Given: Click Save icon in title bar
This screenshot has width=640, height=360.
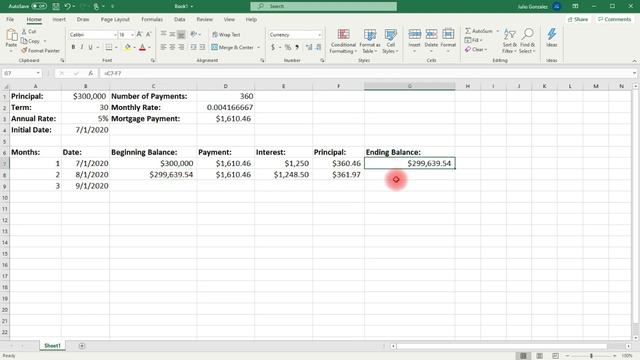Looking at the screenshot, I should pyautogui.click(x=56, y=6).
